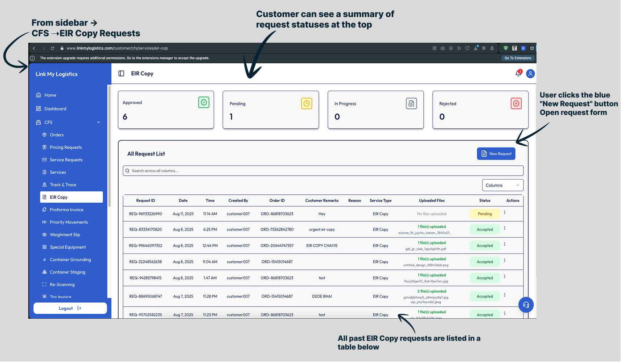This screenshot has height=364, width=633.
Task: Click the notification bell icon
Action: (518, 74)
